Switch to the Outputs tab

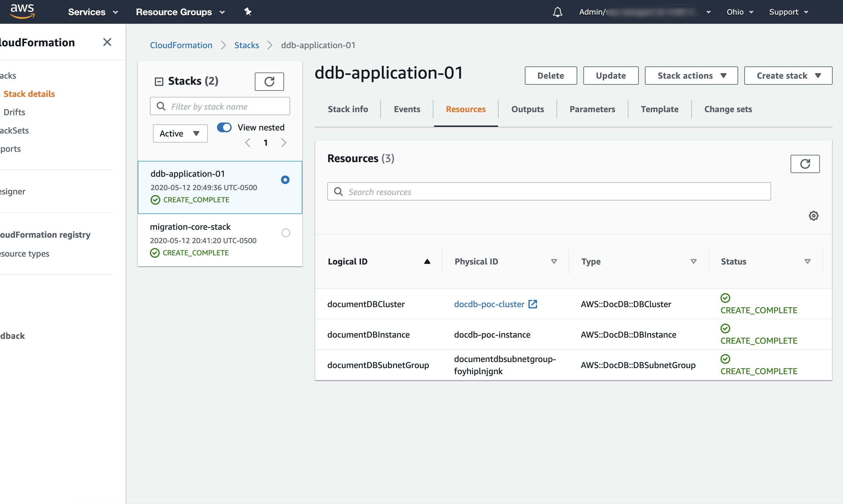pyautogui.click(x=528, y=109)
